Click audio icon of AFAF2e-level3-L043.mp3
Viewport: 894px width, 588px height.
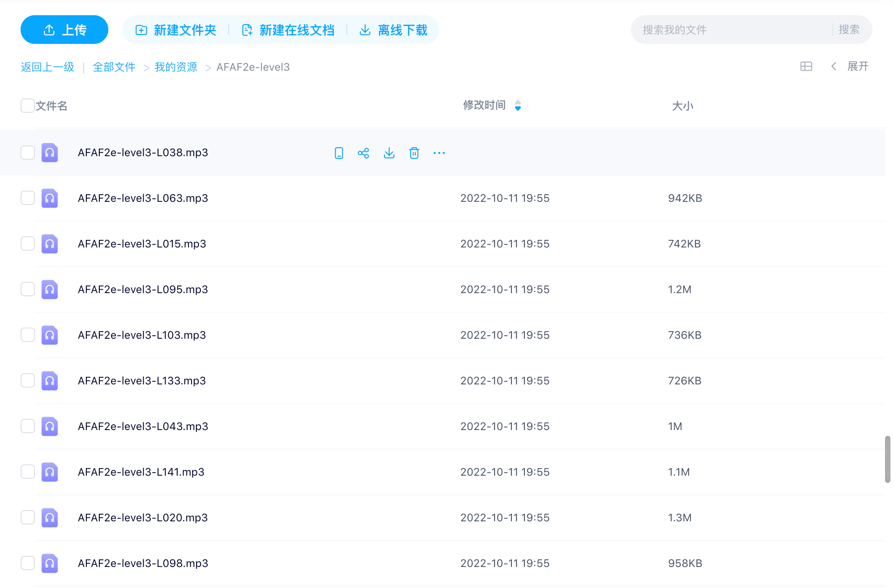click(x=50, y=426)
